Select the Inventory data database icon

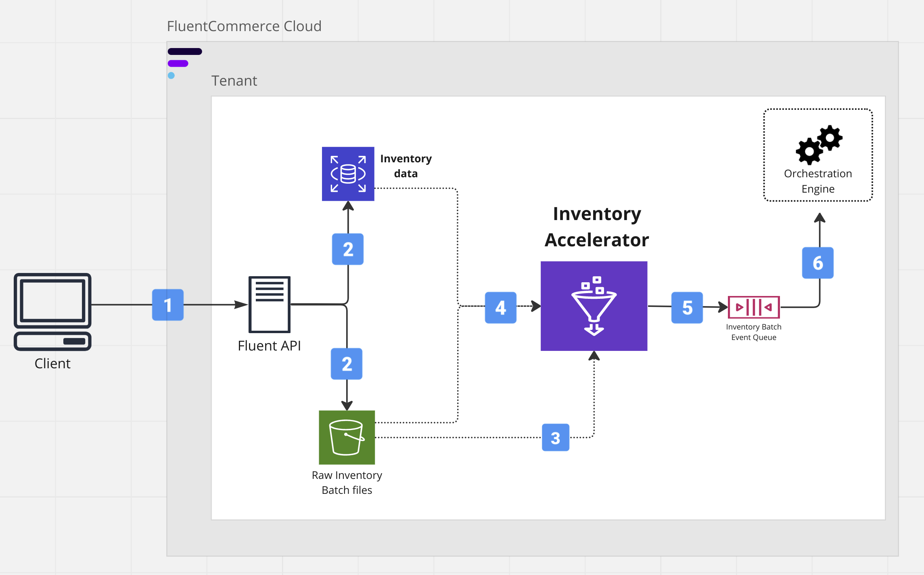(x=348, y=174)
